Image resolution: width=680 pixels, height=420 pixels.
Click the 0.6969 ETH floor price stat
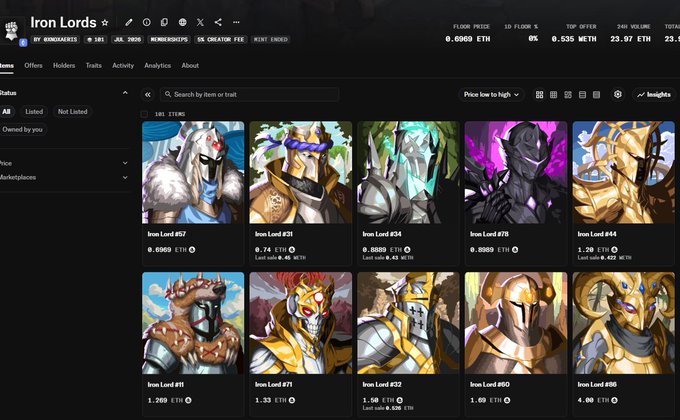(x=468, y=39)
